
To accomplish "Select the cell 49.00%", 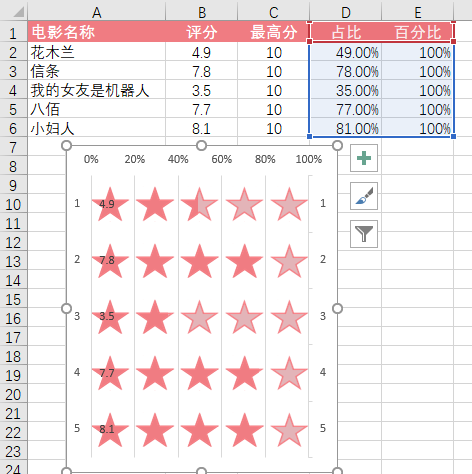I will [346, 52].
